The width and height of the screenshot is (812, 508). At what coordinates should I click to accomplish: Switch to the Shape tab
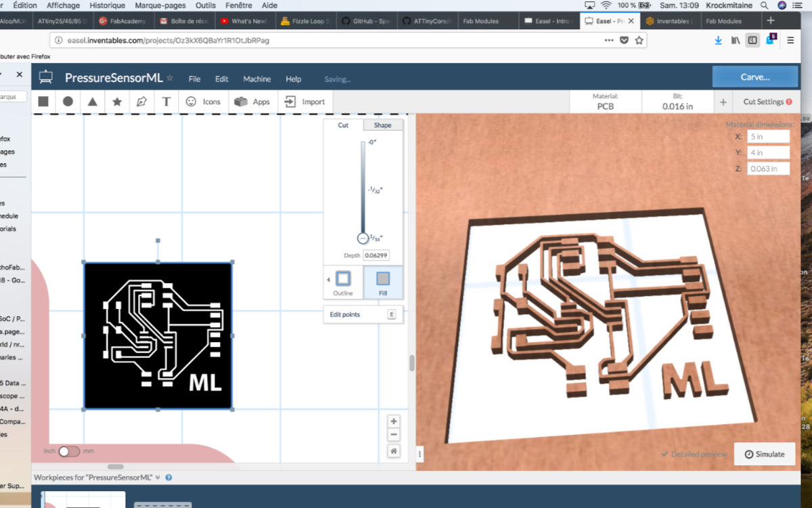coord(383,125)
